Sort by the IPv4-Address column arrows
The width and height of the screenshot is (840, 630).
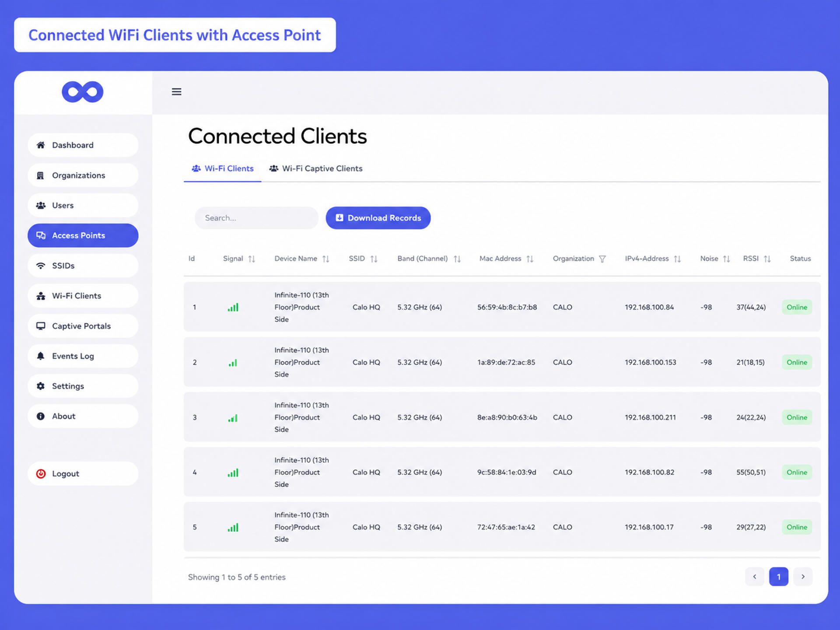point(677,259)
